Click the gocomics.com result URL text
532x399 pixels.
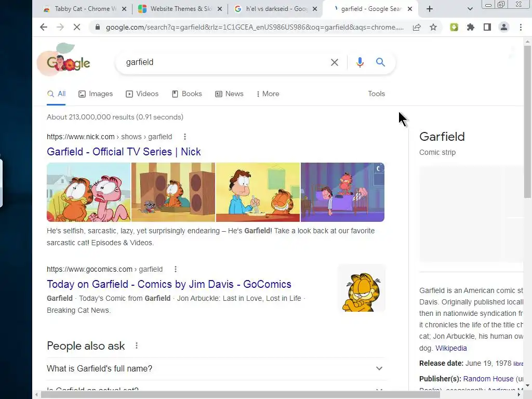(x=104, y=269)
